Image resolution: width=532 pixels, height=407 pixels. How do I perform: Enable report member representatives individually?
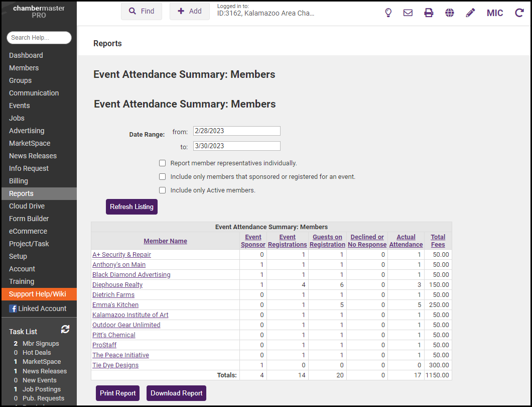162,163
